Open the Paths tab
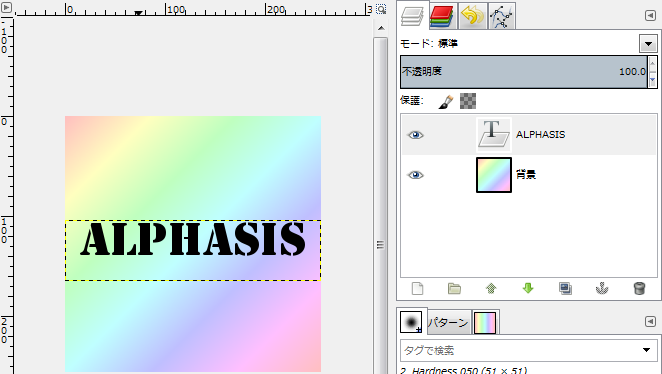The height and width of the screenshot is (374, 662). point(502,16)
